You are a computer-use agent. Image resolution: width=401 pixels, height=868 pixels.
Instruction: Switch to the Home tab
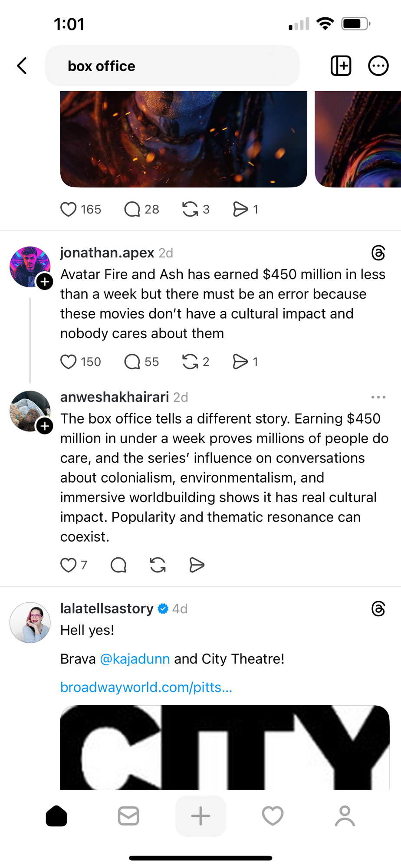(x=56, y=816)
